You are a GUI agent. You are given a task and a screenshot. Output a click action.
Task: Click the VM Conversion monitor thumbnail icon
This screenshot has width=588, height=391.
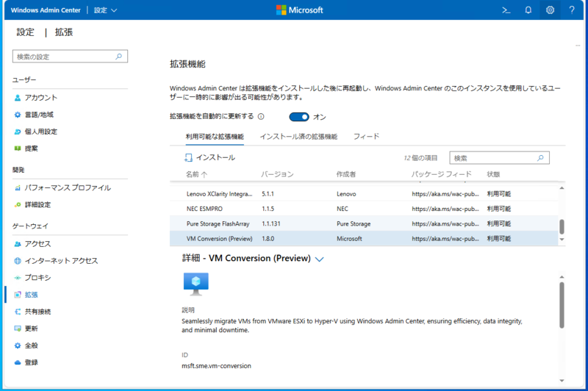(x=196, y=284)
